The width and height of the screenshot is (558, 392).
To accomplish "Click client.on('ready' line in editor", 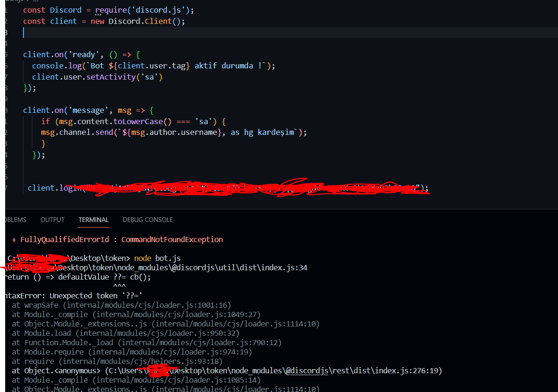I will click(82, 55).
